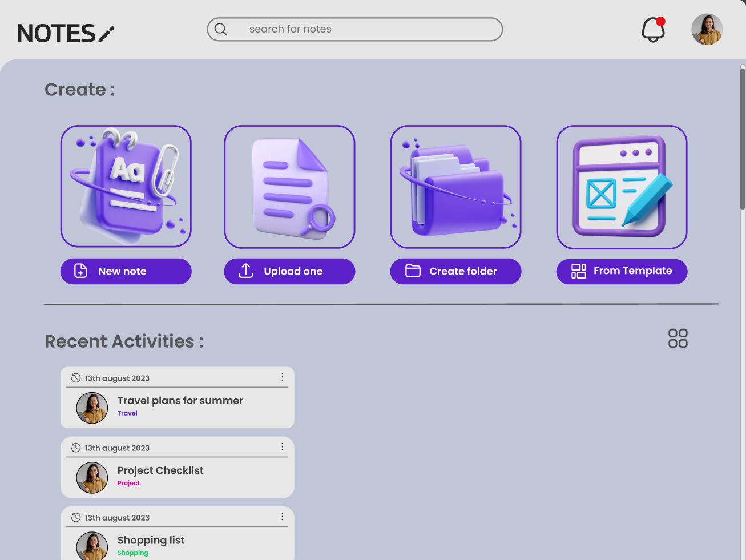746x560 pixels.
Task: Click the NOTES logo pencil icon
Action: (x=106, y=34)
